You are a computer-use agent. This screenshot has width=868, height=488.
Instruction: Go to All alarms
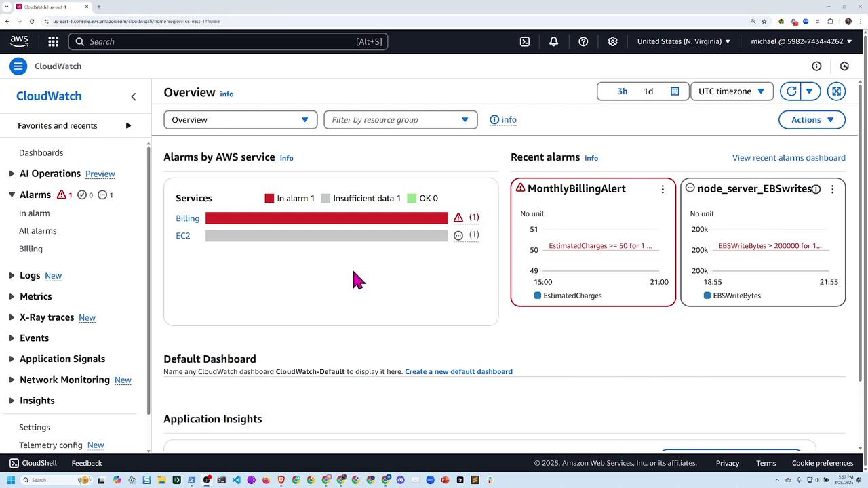tap(38, 231)
